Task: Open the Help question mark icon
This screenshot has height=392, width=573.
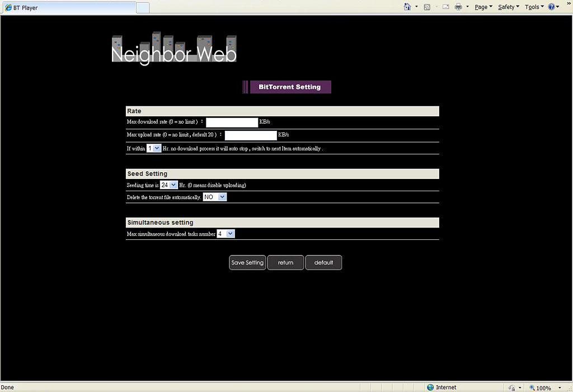Action: (551, 7)
